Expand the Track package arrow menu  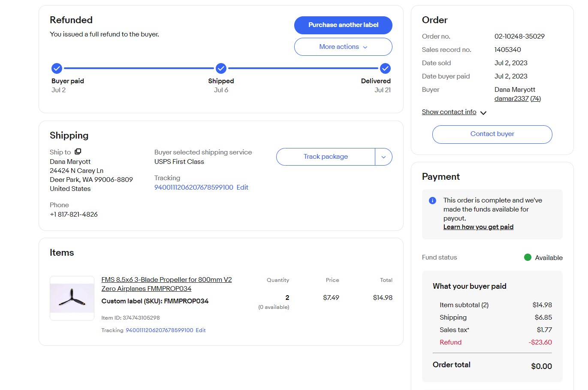pyautogui.click(x=383, y=157)
